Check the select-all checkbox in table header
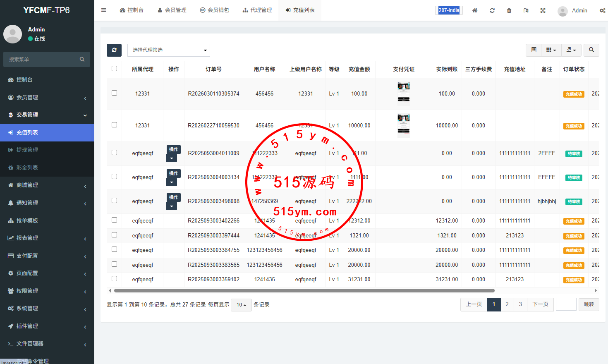The width and height of the screenshot is (608, 364). (115, 69)
